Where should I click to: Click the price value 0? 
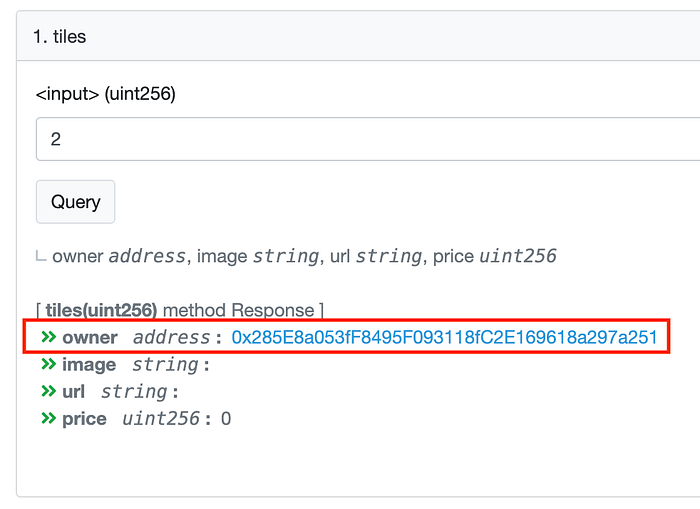pyautogui.click(x=226, y=419)
